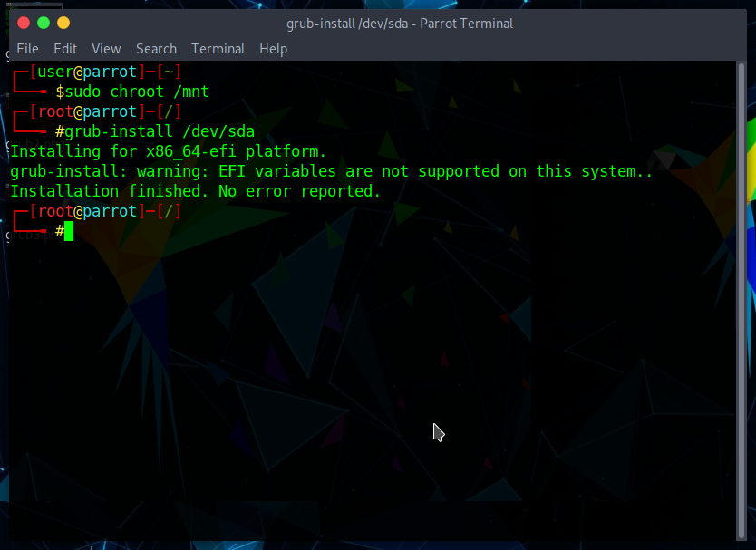The height and width of the screenshot is (550, 756).
Task: Open the Edit menu
Action: click(65, 49)
